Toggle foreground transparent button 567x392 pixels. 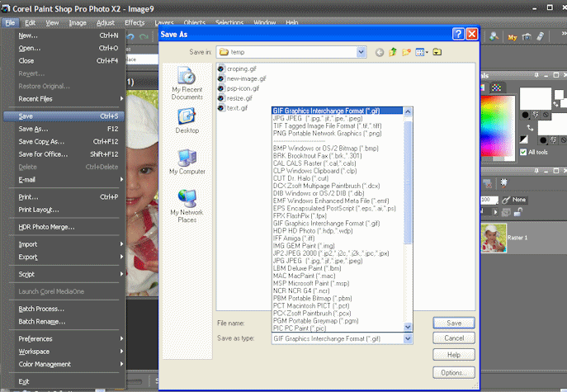(546, 115)
